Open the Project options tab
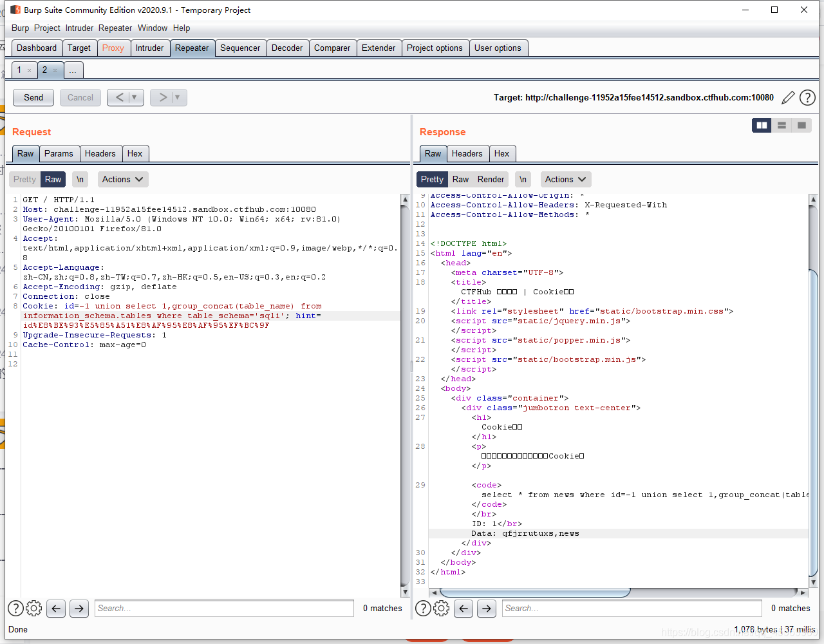Viewport: 824px width, 644px height. pyautogui.click(x=435, y=48)
